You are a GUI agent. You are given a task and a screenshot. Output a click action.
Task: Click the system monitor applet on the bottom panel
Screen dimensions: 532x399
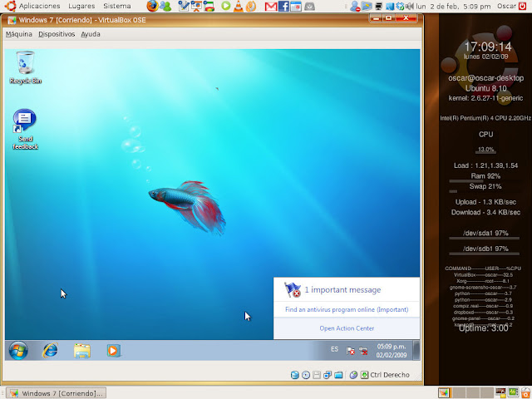pyautogui.click(x=513, y=393)
